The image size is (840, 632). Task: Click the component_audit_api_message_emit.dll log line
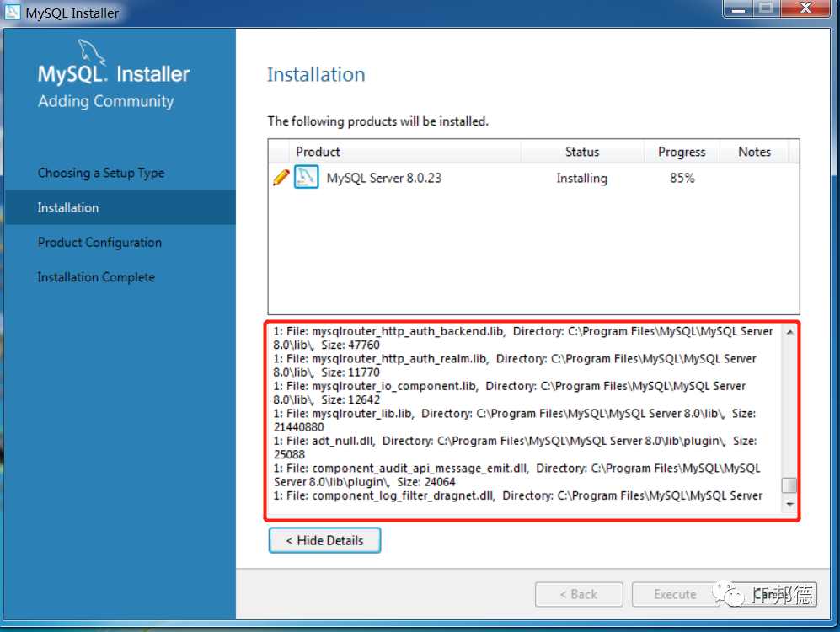coord(517,474)
